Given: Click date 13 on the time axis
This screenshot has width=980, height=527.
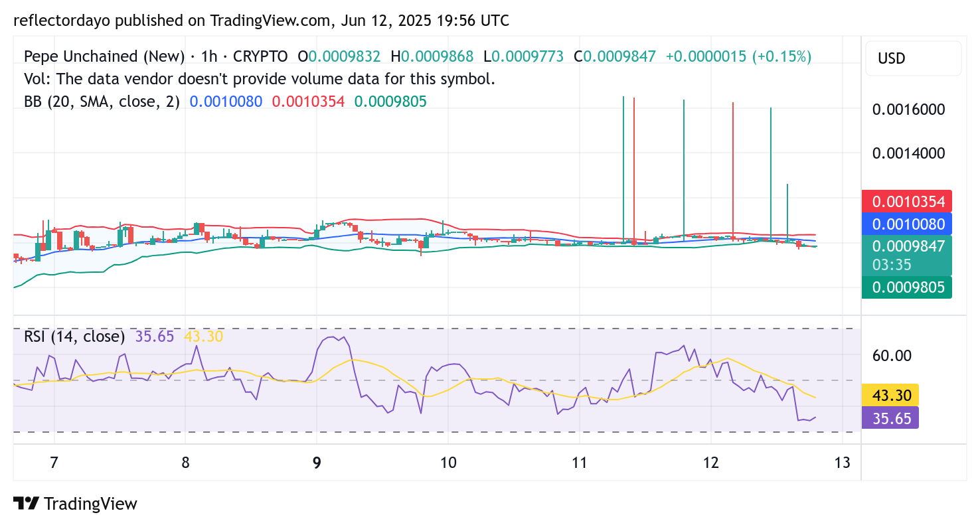Looking at the screenshot, I should pos(842,462).
